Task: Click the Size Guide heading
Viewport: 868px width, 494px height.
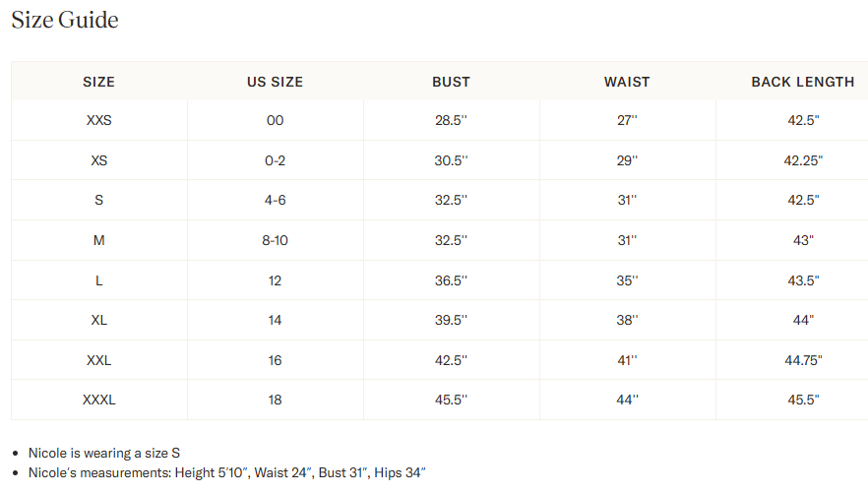Action: (65, 20)
